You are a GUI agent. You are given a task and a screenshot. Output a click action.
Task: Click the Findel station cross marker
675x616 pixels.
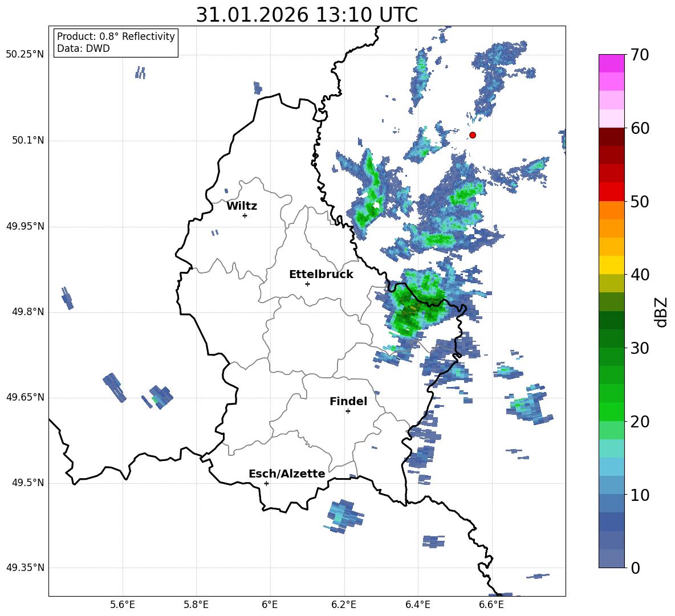click(x=348, y=411)
